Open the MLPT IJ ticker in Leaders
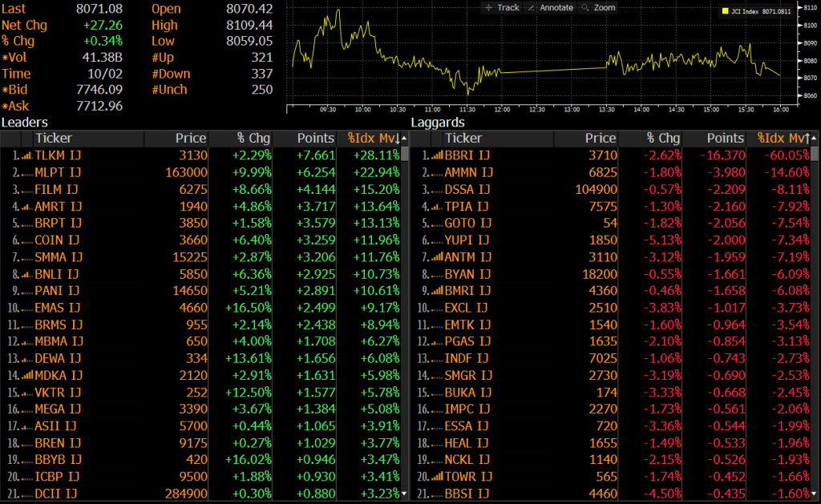 point(58,172)
